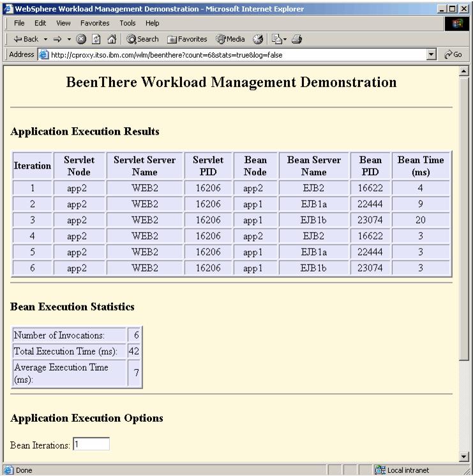Open the View menu
473x476 pixels.
(63, 23)
